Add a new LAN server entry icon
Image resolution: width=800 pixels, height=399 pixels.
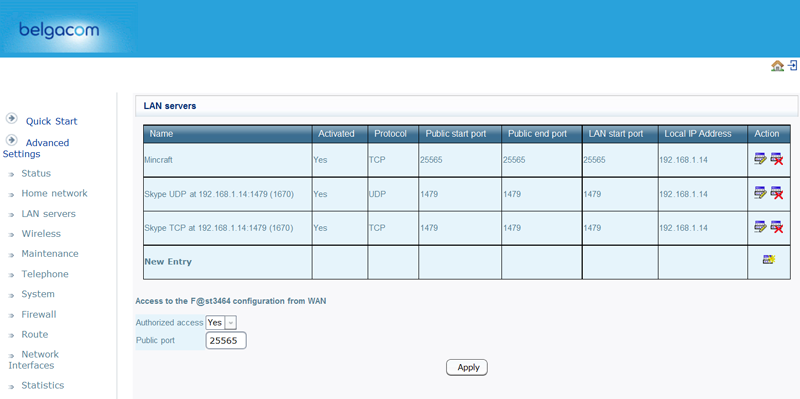coord(769,260)
